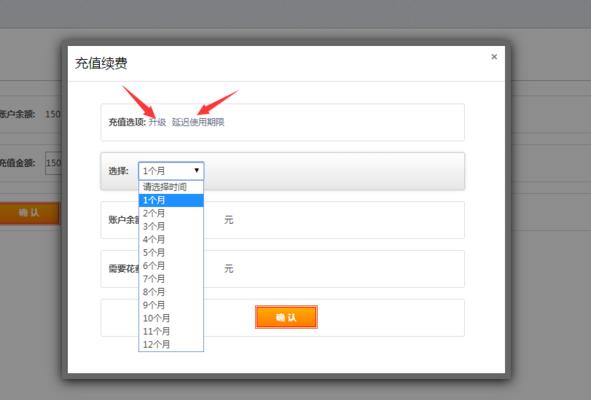Select 4个月 in the dropdown list
This screenshot has width=591, height=400.
pos(171,239)
